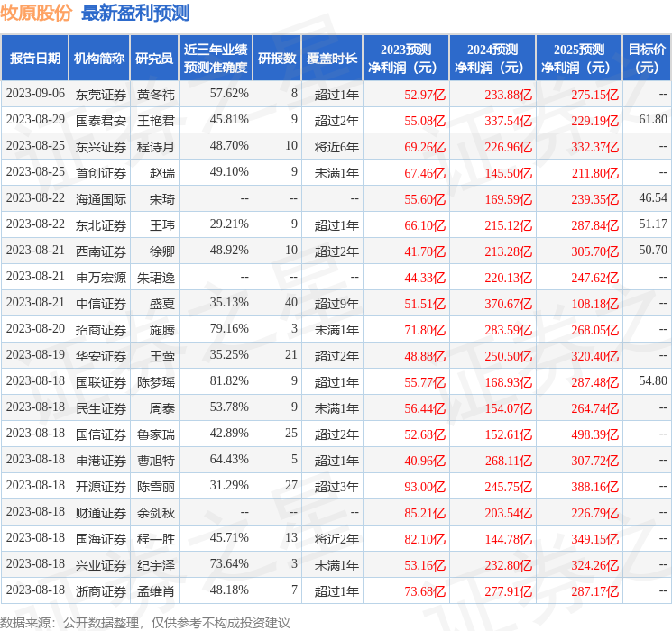Click the 机构简称 column header
The image size is (672, 631).
99,59
